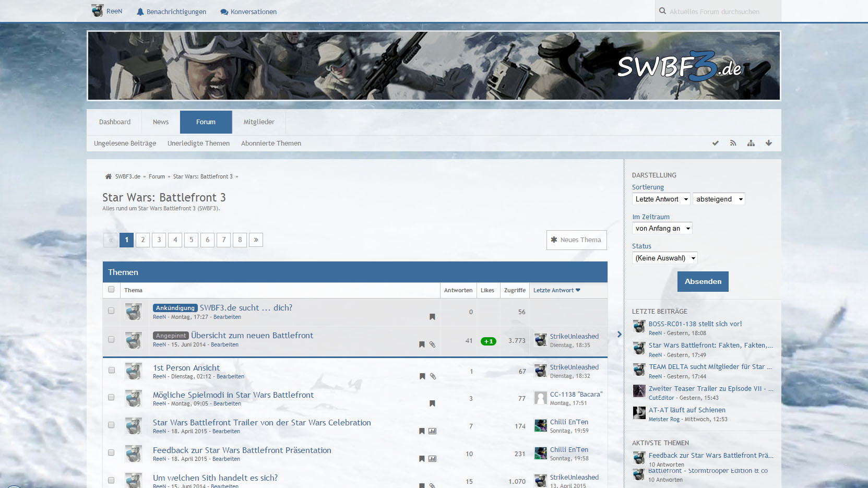Open the 'von Anfang an' time range dropdown
Viewport: 868px width, 488px height.
[662, 228]
